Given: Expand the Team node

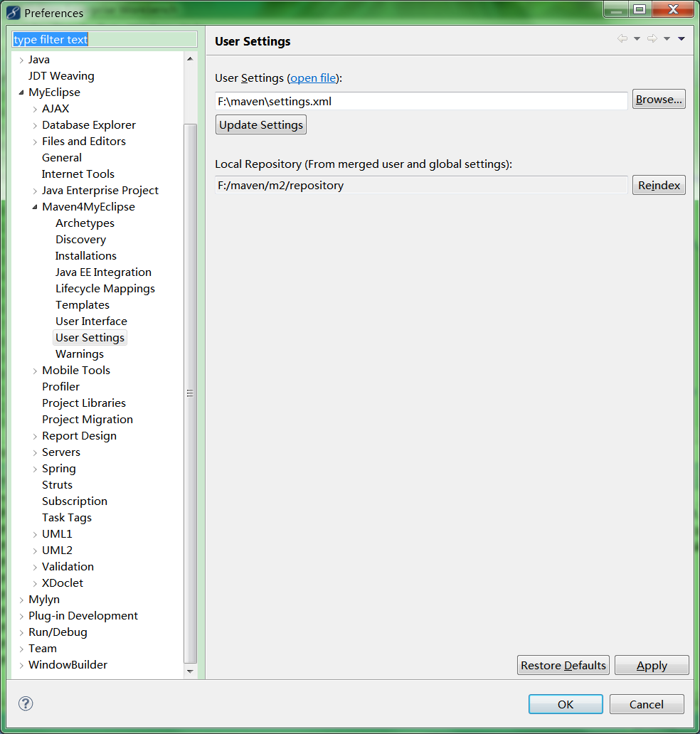Looking at the screenshot, I should point(21,649).
